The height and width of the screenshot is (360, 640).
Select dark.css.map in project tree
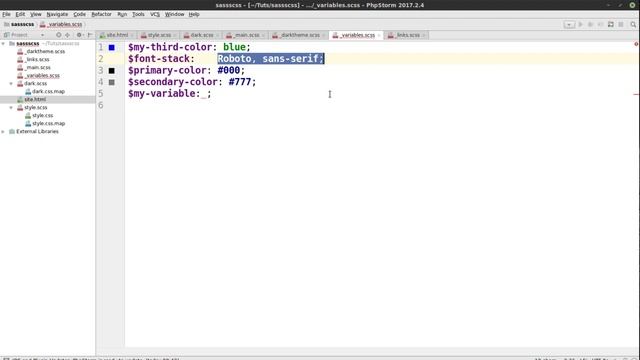pyautogui.click(x=45, y=91)
